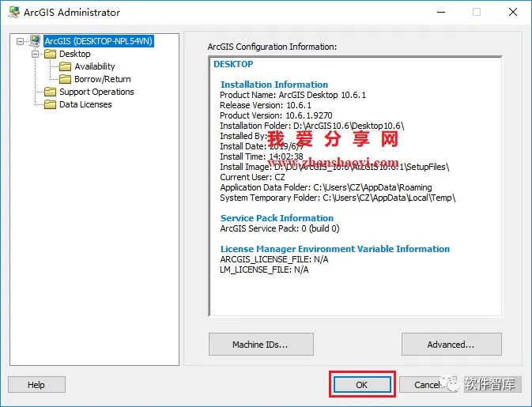Select Data Licenses in the tree

pyautogui.click(x=85, y=104)
